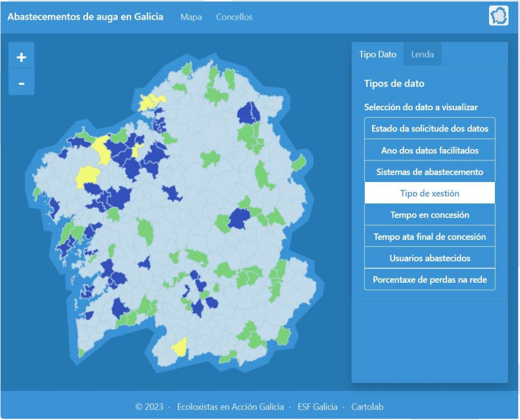Open the 'Cartolab' footer link
Image resolution: width=520 pixels, height=420 pixels.
coord(368,406)
